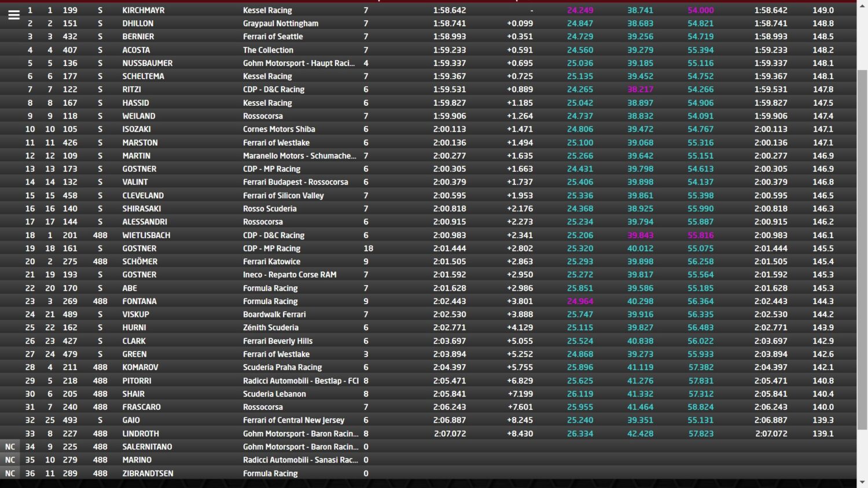Click team The Collection
Image resolution: width=868 pixels, height=488 pixels.
268,50
